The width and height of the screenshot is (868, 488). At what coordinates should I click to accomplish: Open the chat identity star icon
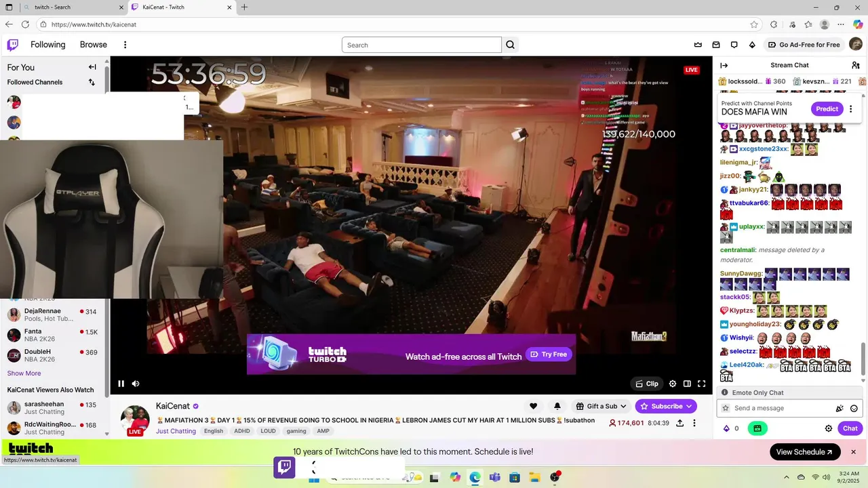click(x=726, y=408)
